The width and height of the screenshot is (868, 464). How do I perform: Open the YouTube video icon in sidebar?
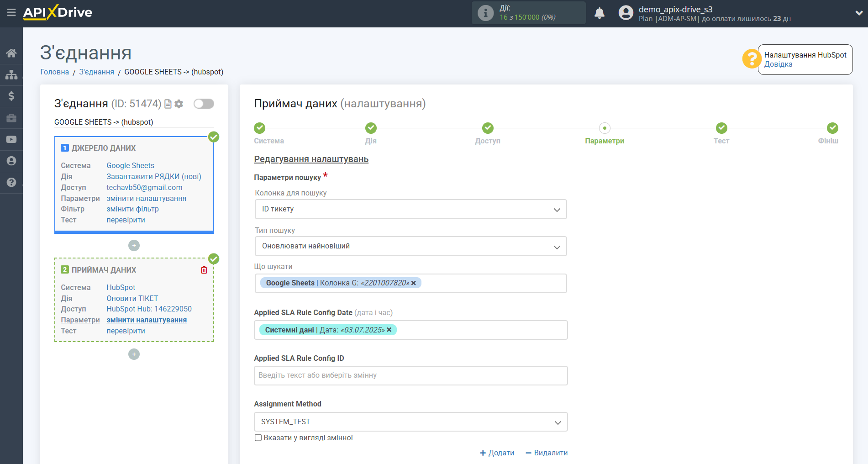point(11,139)
